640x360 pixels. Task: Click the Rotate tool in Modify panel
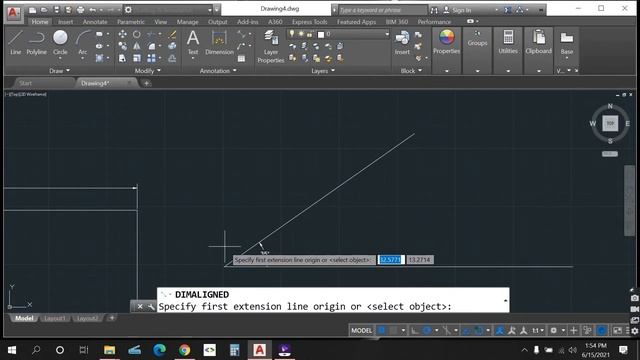tap(137, 34)
